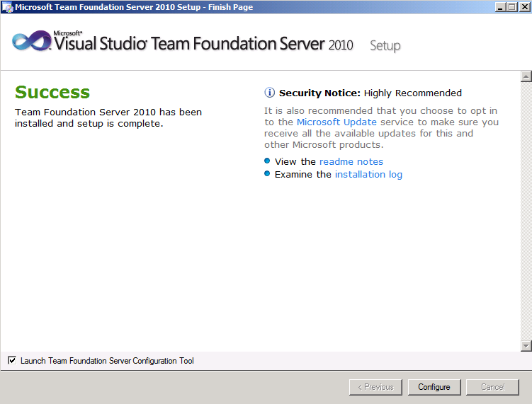Click the 'Setup' label in header
The width and height of the screenshot is (532, 404).
[385, 46]
